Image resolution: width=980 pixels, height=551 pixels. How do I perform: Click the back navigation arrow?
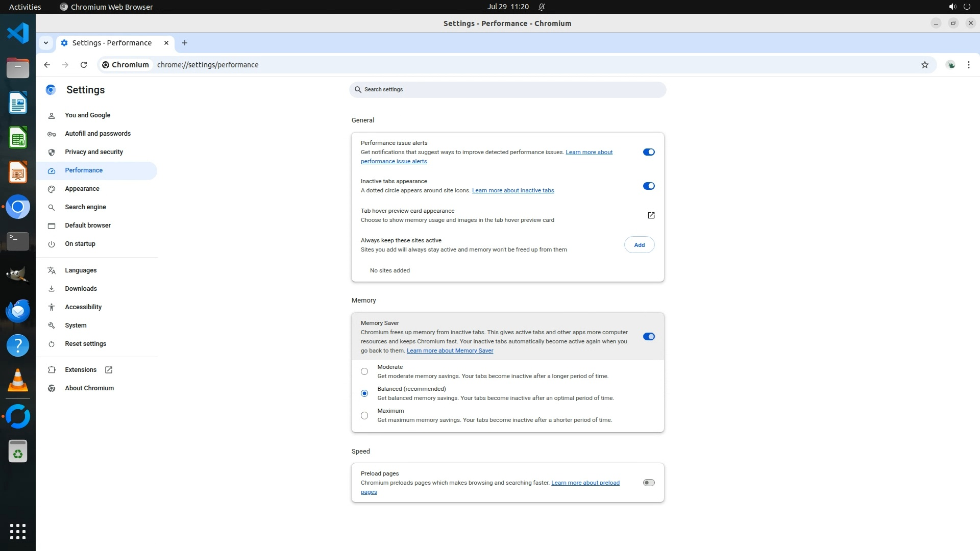pyautogui.click(x=47, y=65)
